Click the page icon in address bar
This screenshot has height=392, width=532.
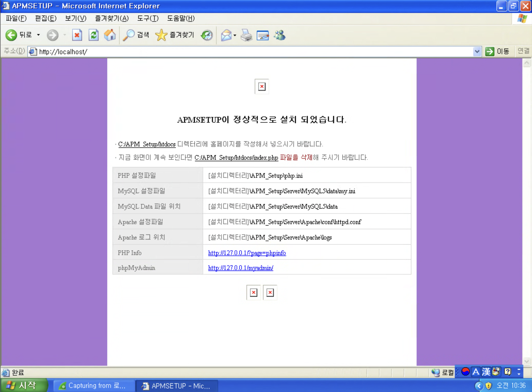point(33,52)
